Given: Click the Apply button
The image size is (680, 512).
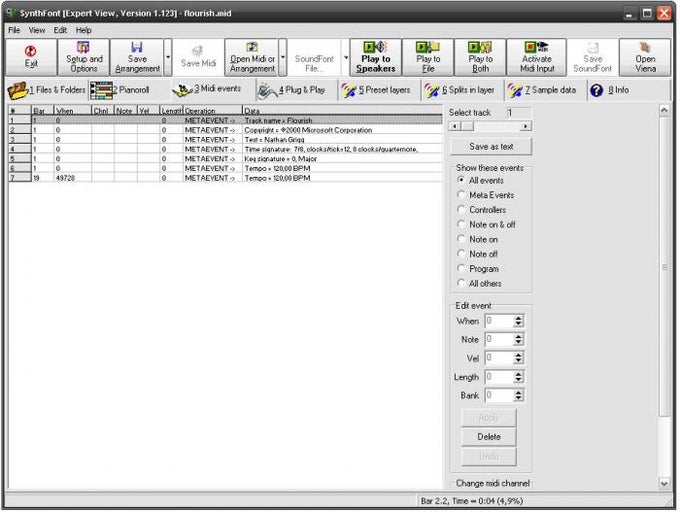Looking at the screenshot, I should click(489, 418).
